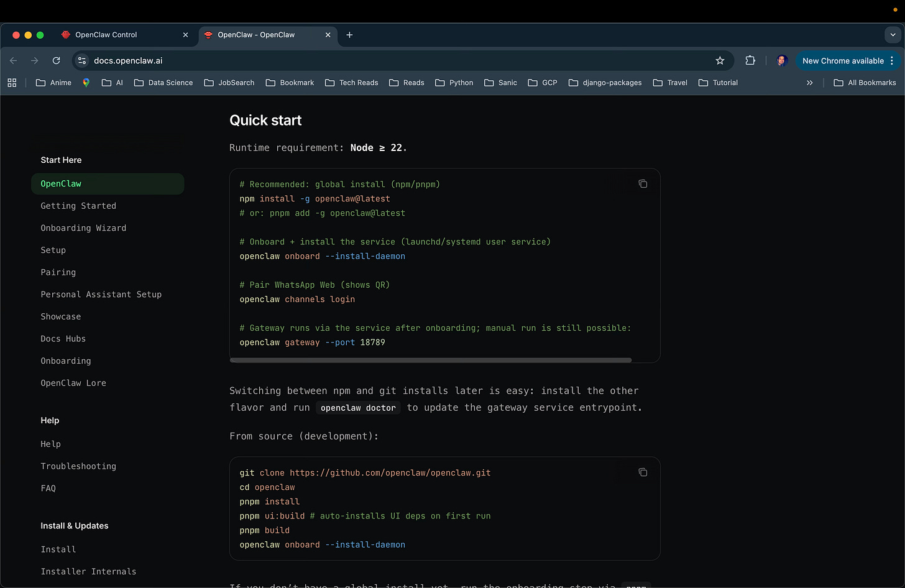Image resolution: width=905 pixels, height=588 pixels.
Task: Open the Tutorial bookmarks folder
Action: coord(718,83)
